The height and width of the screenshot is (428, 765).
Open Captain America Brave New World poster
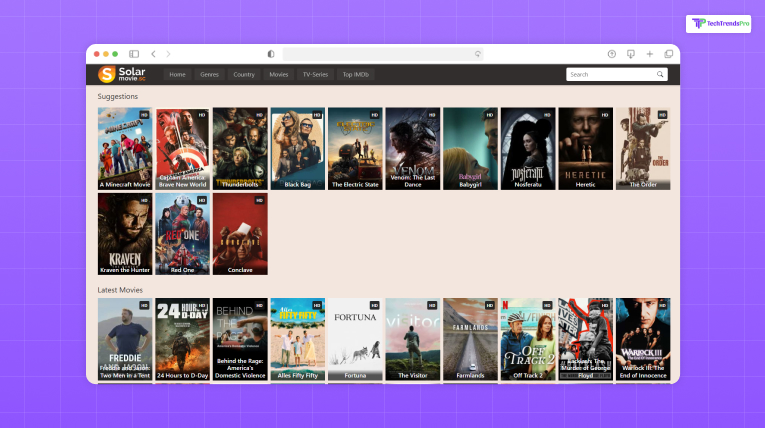182,148
